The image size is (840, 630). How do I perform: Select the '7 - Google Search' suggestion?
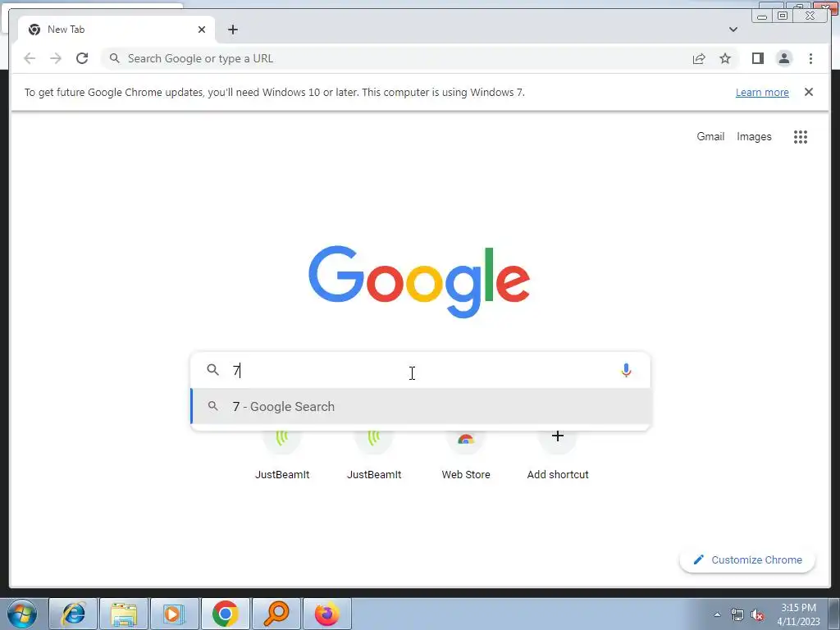pyautogui.click(x=421, y=407)
